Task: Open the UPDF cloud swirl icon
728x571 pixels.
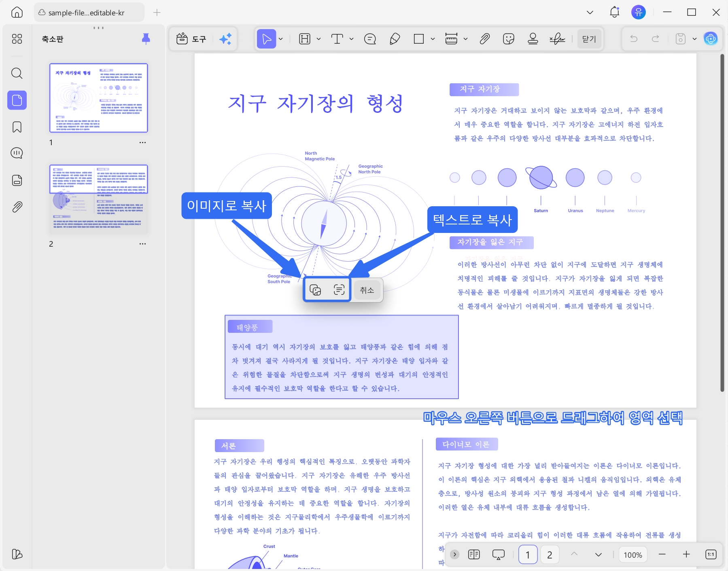Action: [711, 39]
